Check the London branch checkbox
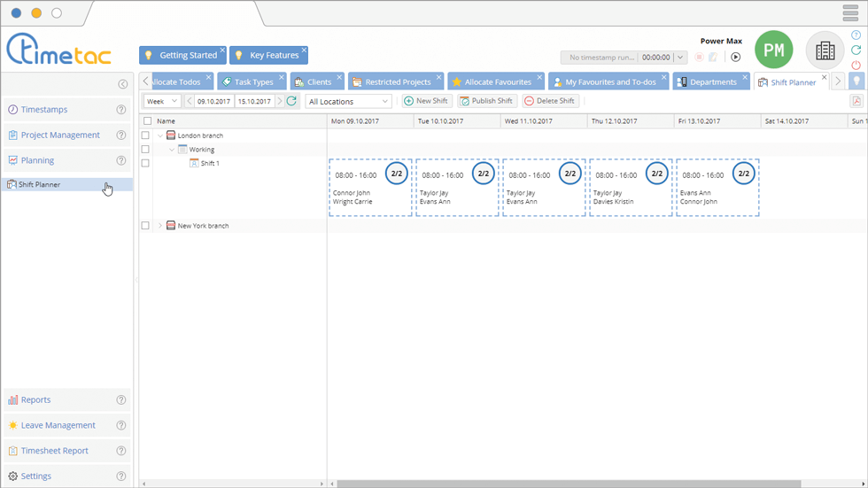868x488 pixels. tap(145, 135)
